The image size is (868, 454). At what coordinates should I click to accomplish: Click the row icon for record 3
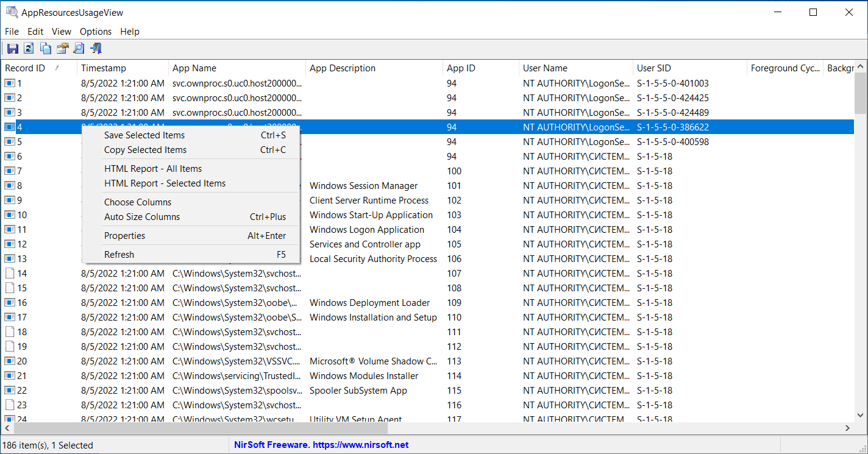10,113
